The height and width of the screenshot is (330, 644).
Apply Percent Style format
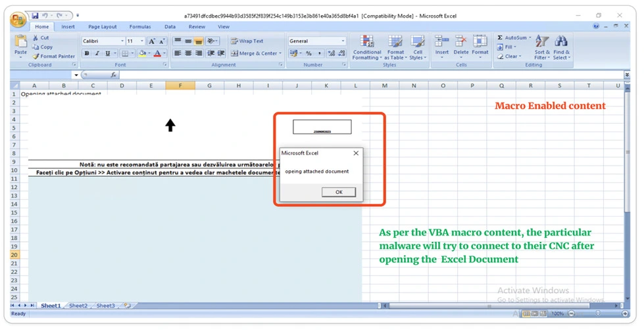[x=309, y=53]
